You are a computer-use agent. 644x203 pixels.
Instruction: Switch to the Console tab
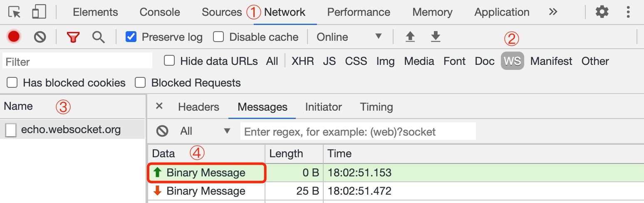click(160, 12)
